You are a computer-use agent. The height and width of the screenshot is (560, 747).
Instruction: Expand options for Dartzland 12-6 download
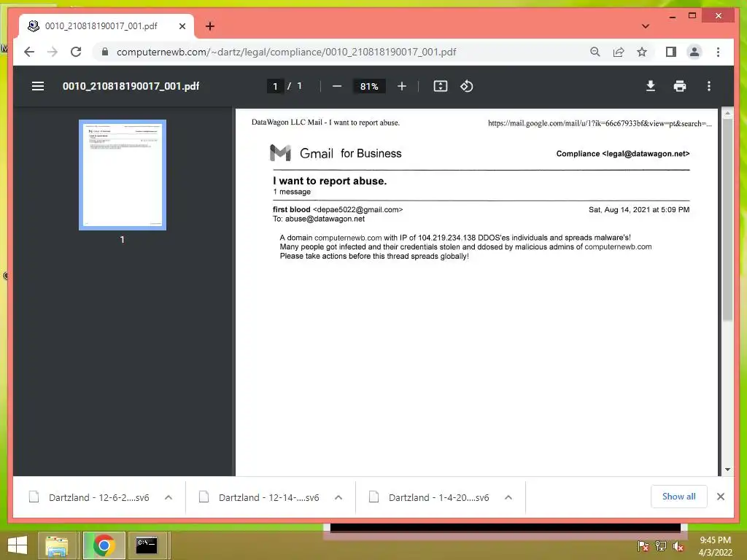[169, 497]
